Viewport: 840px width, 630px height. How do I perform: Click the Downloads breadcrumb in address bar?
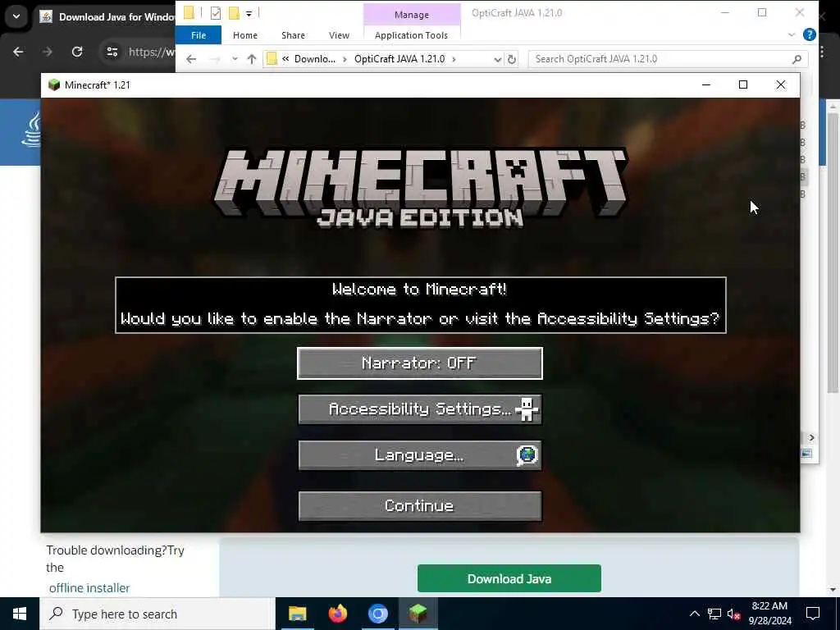point(314,59)
